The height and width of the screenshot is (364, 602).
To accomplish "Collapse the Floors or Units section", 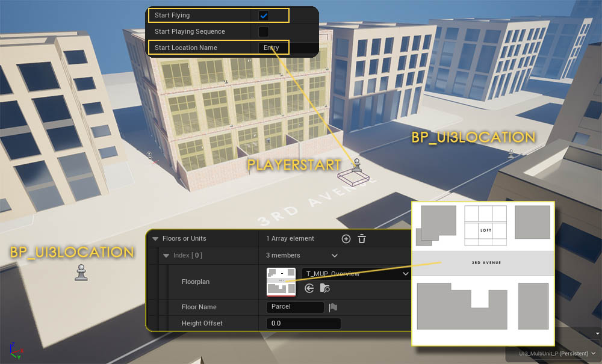I will [155, 239].
